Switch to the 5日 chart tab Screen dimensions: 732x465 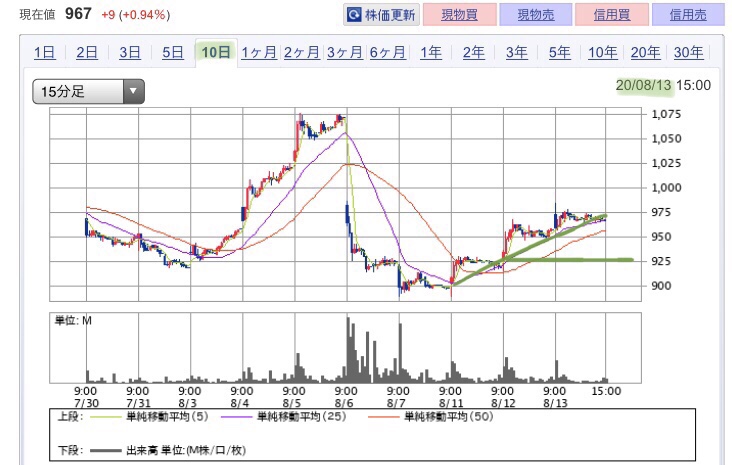pyautogui.click(x=173, y=53)
